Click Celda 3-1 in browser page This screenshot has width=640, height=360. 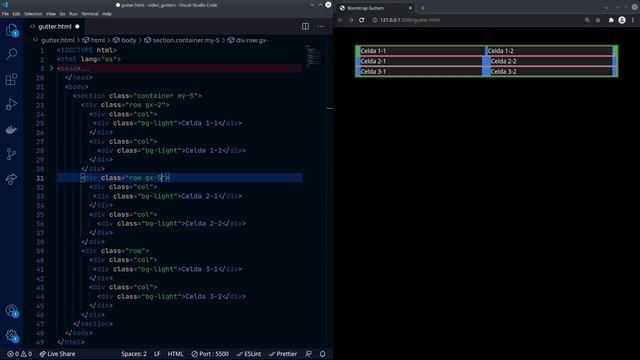point(373,71)
